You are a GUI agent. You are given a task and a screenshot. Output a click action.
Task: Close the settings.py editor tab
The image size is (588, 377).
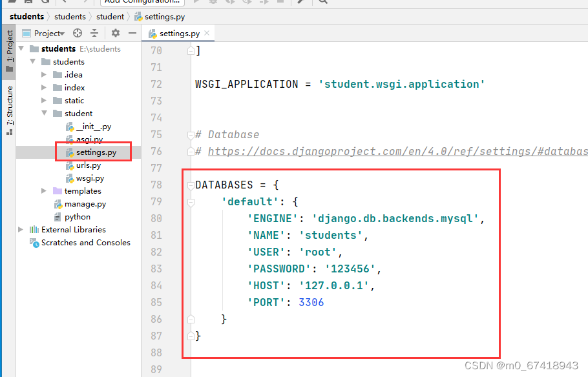(207, 34)
